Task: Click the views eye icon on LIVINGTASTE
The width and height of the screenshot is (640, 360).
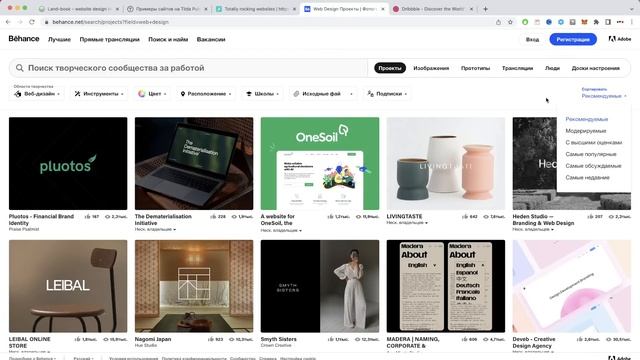Action: (x=486, y=217)
